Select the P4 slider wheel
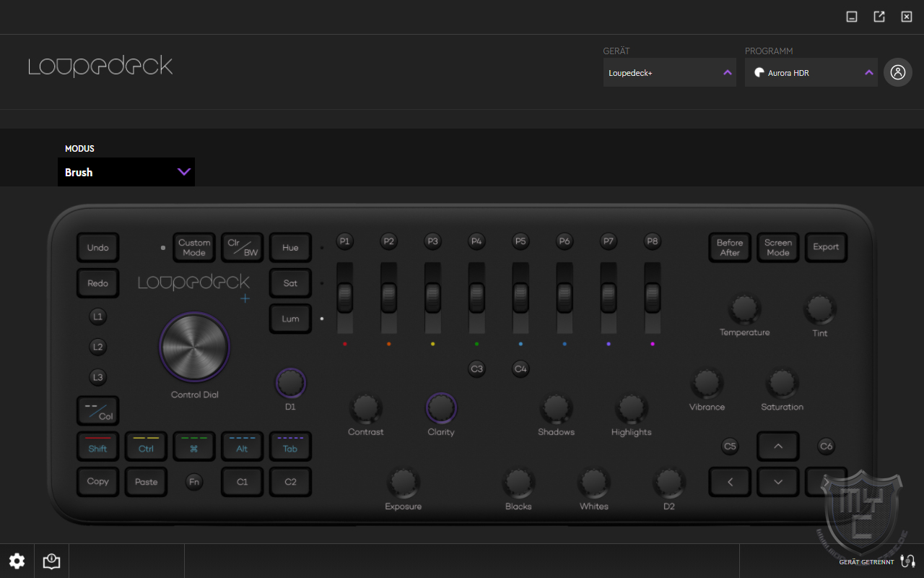Viewport: 924px width, 578px height. point(476,296)
